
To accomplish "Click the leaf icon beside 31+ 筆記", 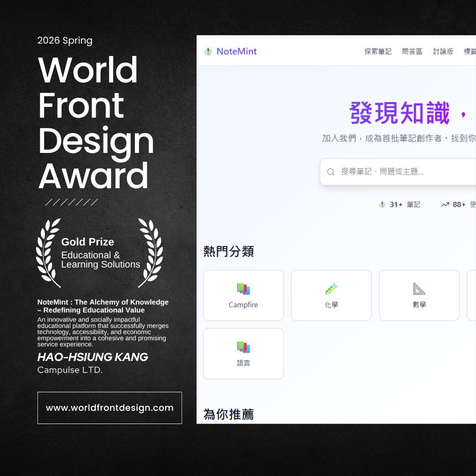I will pos(382,205).
